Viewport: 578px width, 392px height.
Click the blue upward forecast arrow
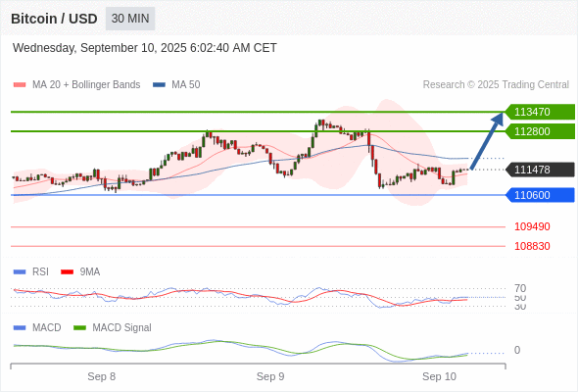tap(487, 141)
